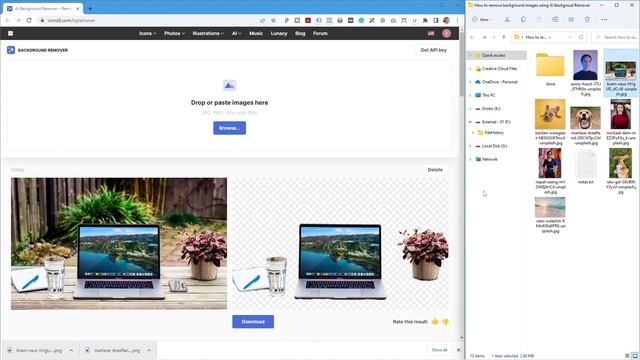Open options arrow for first downloaded png
Image resolution: width=640 pixels, height=360 pixels.
71,350
